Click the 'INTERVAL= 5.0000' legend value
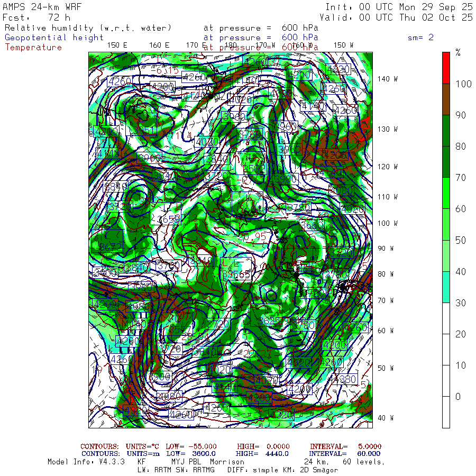 (x=345, y=446)
